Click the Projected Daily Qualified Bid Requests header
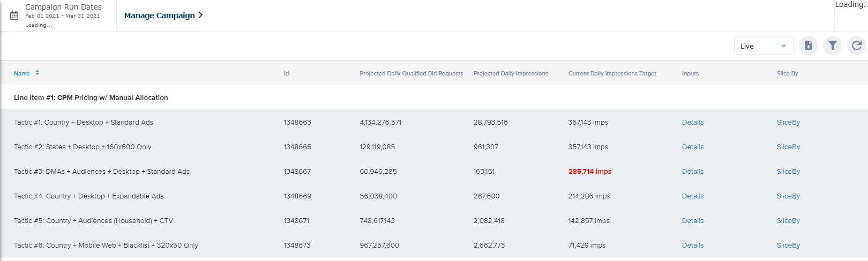The width and height of the screenshot is (868, 261). coord(411,73)
